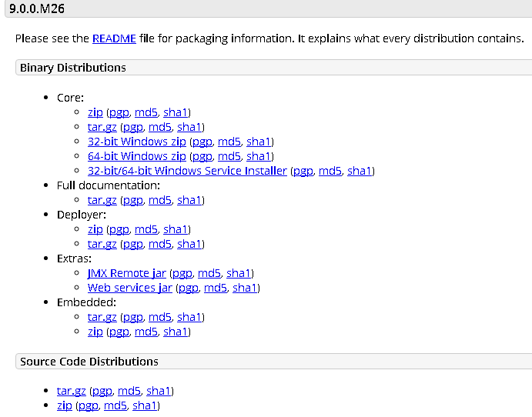Download the Deployer tar.gz file
The image size is (532, 417).
(102, 244)
